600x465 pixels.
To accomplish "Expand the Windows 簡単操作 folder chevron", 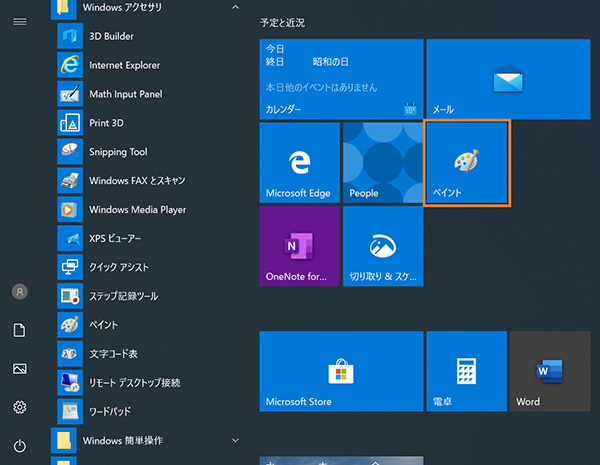I will tap(235, 441).
